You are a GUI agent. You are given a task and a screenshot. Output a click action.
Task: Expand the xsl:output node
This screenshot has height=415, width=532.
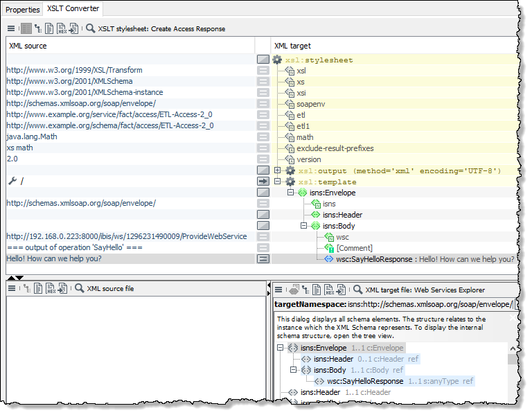pyautogui.click(x=278, y=170)
